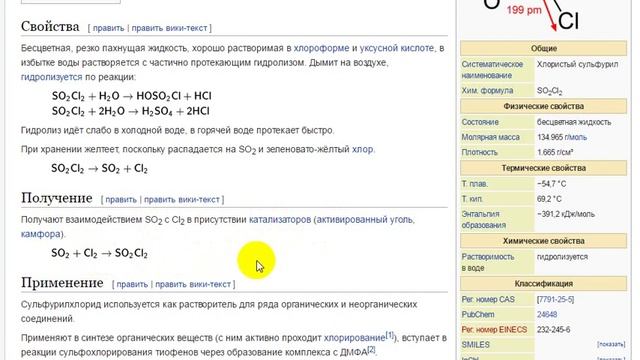Click the 'г/моль' unit link in infobox
Image resolution: width=640 pixels, height=360 pixels.
click(576, 138)
